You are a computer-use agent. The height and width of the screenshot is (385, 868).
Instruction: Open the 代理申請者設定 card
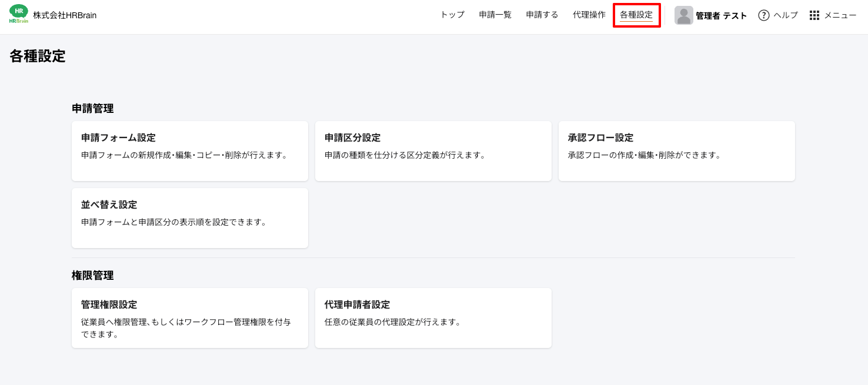[433, 318]
